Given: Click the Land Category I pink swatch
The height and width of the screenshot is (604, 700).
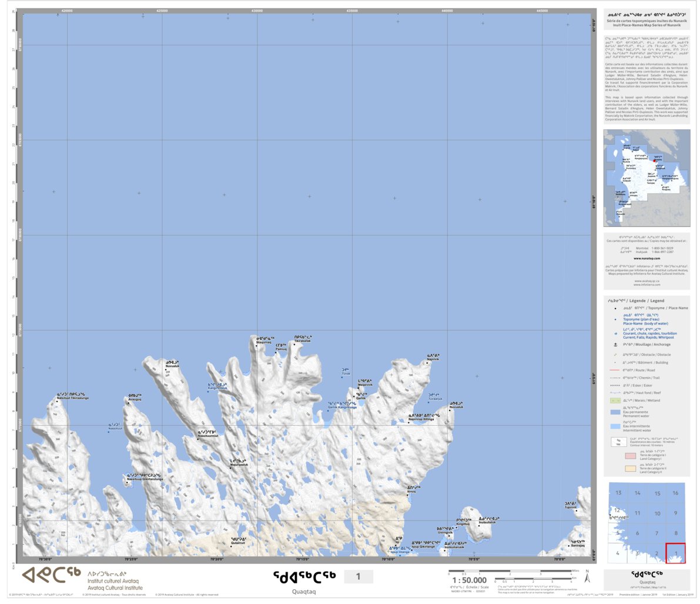Looking at the screenshot, I should (x=629, y=455).
